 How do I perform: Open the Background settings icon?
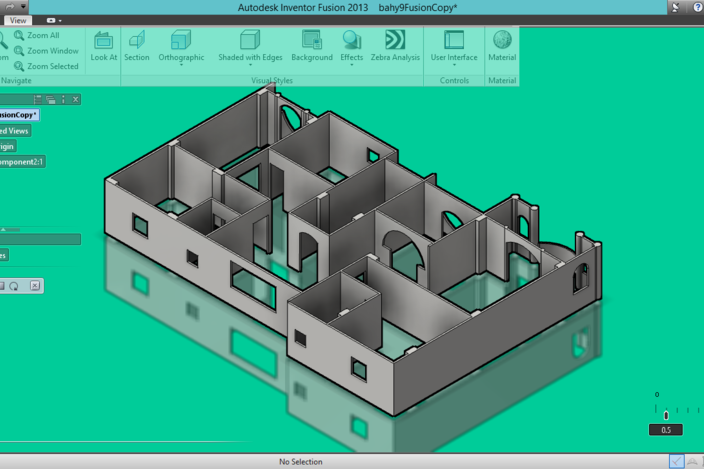312,40
